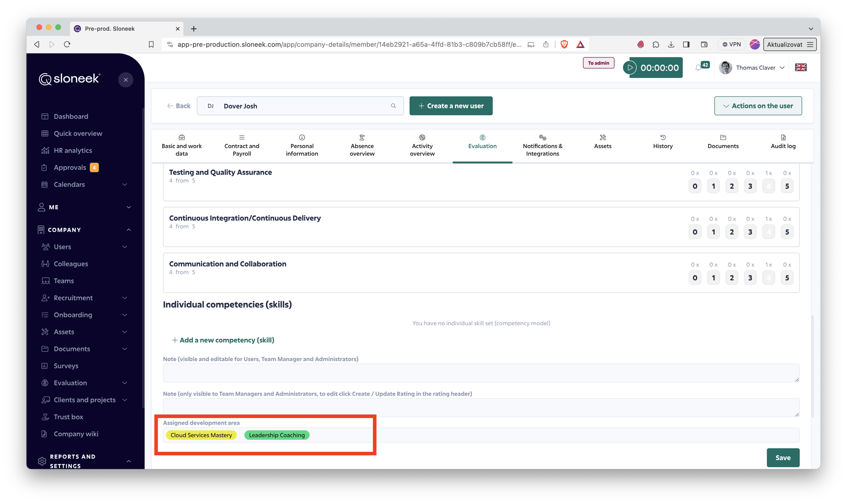Image resolution: width=847 pixels, height=504 pixels.
Task: Click the Cloud Services Mastery yellow tag
Action: point(201,435)
